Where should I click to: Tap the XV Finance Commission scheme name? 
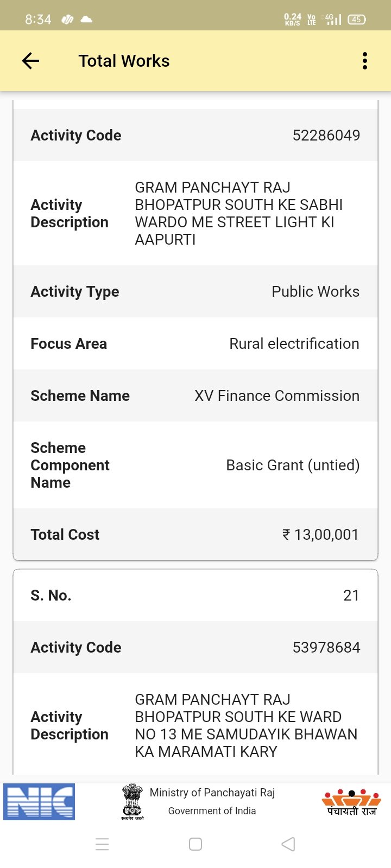coord(276,395)
